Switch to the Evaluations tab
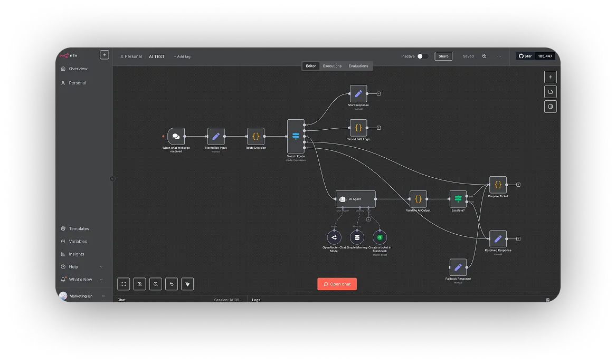Viewport: 616px width, 364px height. tap(358, 66)
